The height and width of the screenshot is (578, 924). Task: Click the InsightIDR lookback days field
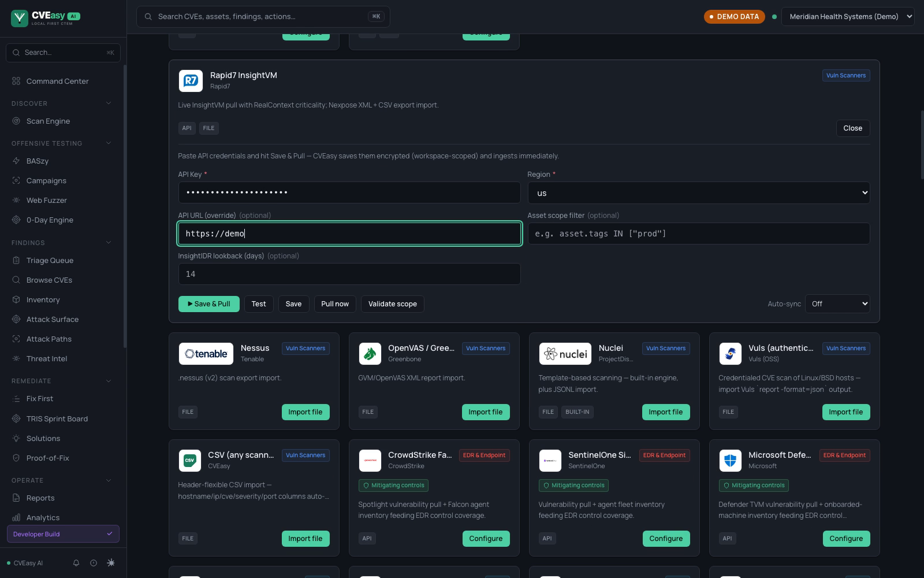click(x=349, y=274)
